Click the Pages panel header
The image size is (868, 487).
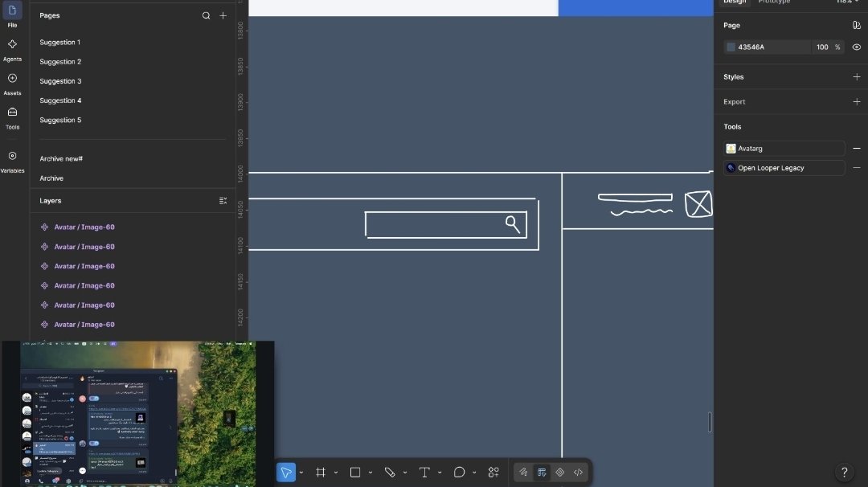[x=49, y=15]
